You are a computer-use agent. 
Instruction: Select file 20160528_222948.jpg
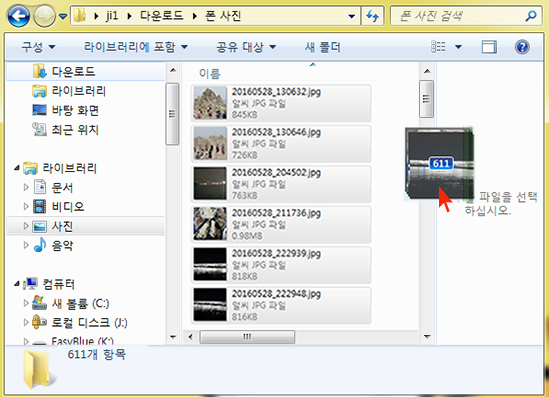pos(281,305)
